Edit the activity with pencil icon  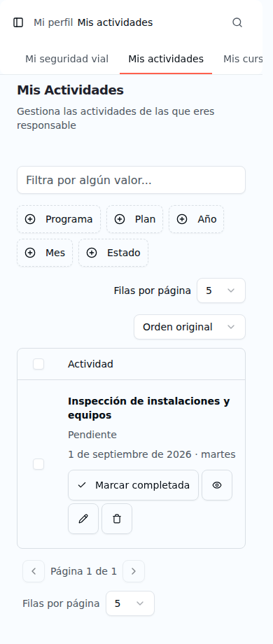[83, 519]
